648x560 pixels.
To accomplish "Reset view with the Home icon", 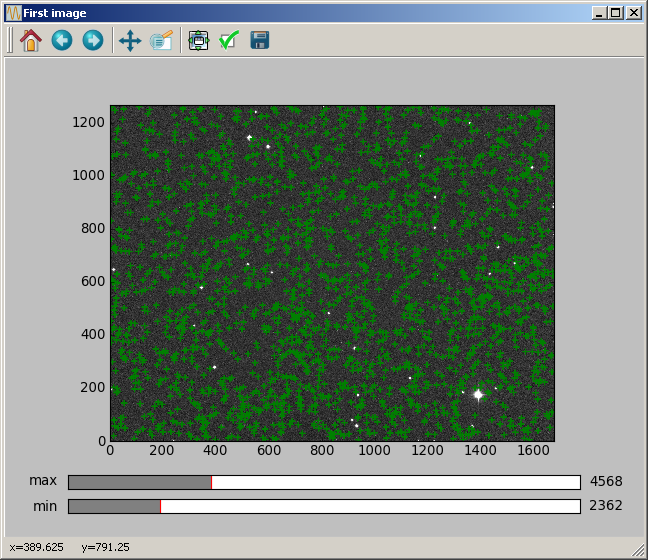I will click(31, 41).
